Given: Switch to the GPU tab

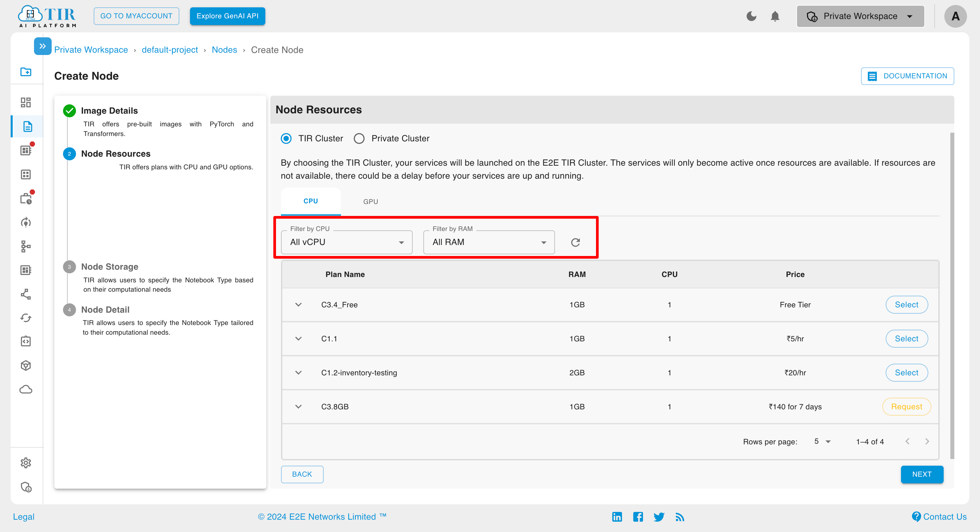Looking at the screenshot, I should pos(371,201).
